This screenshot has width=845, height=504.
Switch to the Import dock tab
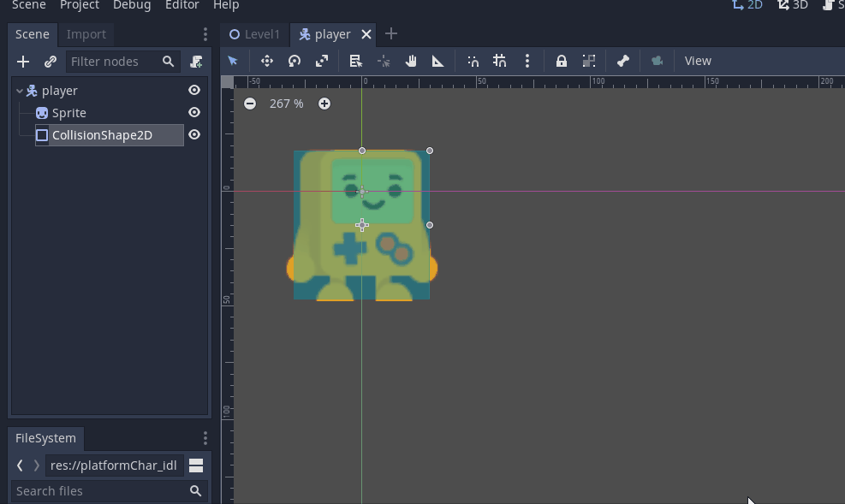click(x=86, y=34)
